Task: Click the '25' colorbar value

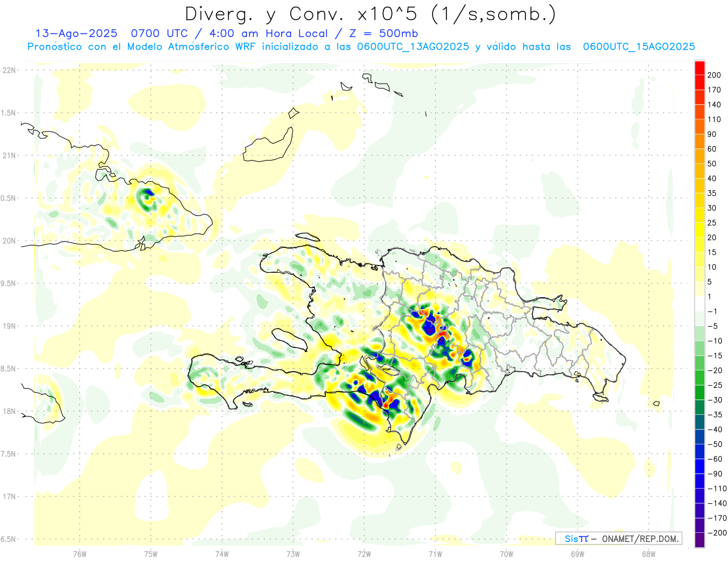Action: (713, 222)
